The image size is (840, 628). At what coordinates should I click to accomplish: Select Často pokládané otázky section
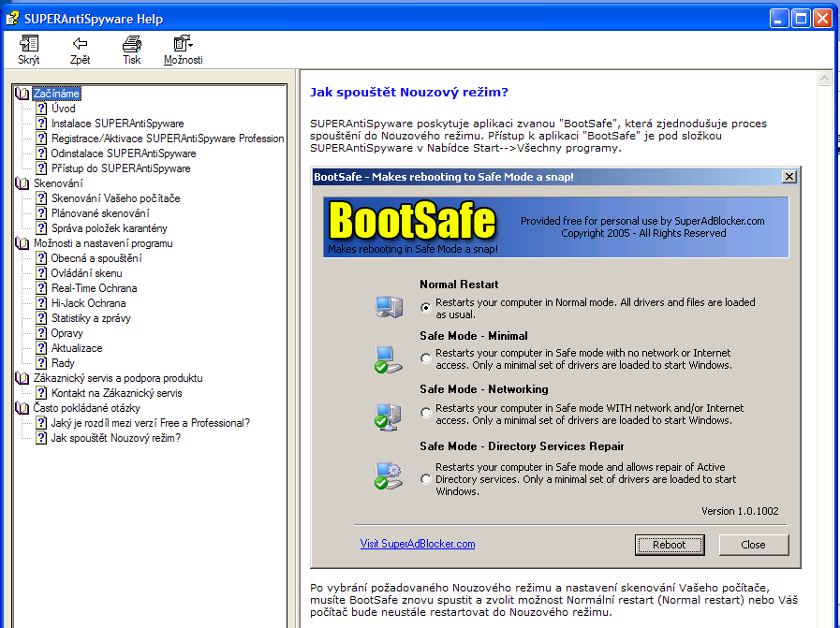[87, 408]
